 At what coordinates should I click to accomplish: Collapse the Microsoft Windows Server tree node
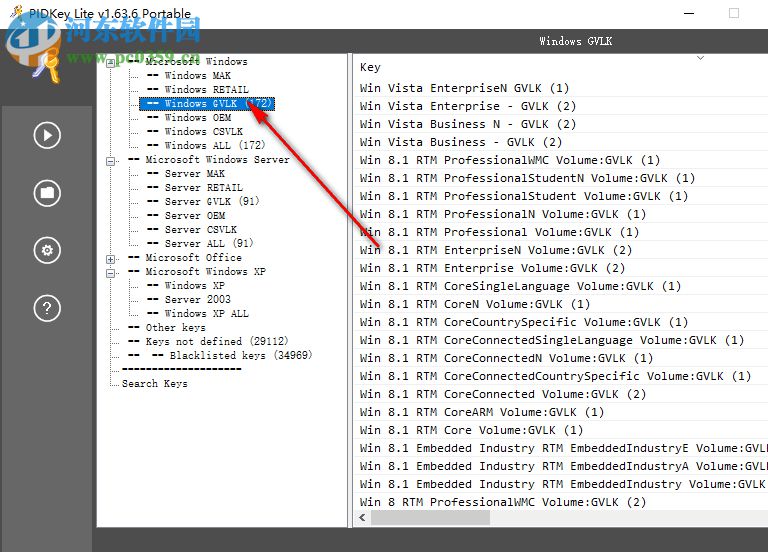(111, 161)
